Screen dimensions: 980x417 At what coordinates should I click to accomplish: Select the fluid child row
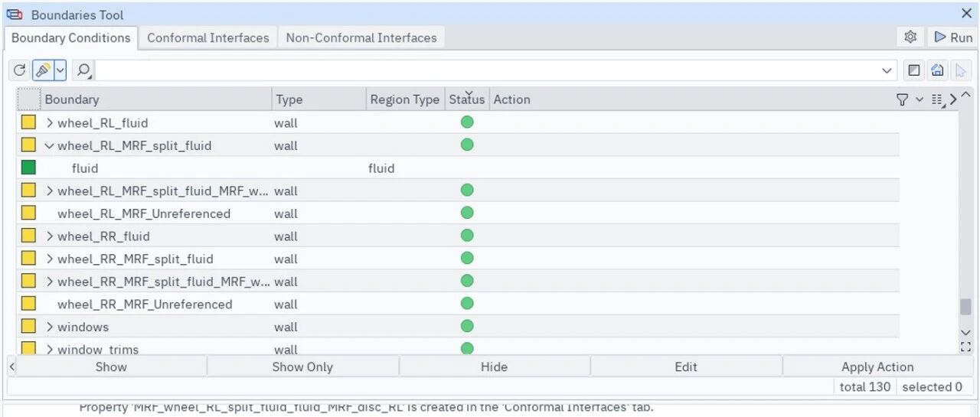[x=85, y=168]
